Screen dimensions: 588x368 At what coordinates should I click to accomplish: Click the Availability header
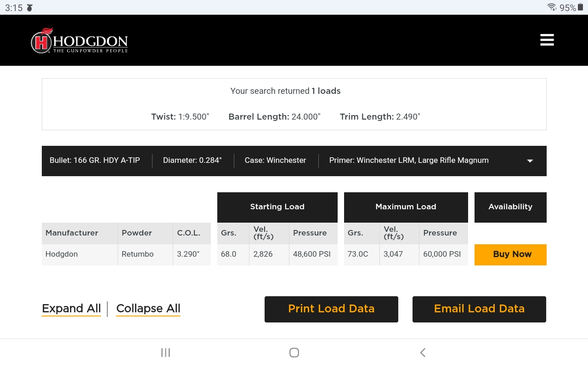click(x=510, y=207)
